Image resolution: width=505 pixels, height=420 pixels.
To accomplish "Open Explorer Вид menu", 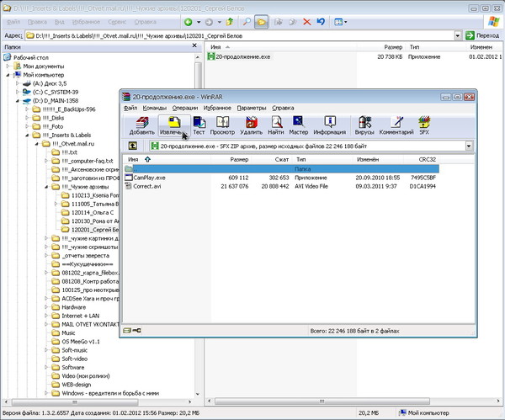I will pos(59,22).
